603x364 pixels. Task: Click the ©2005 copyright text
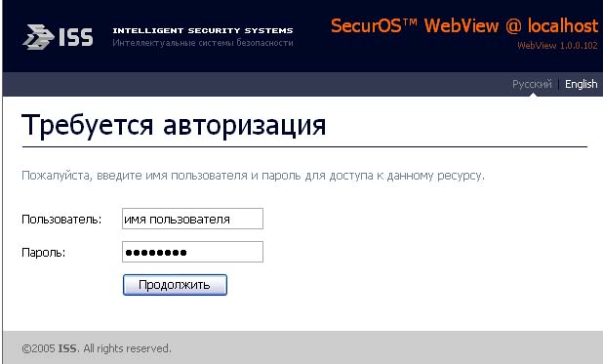click(x=38, y=348)
